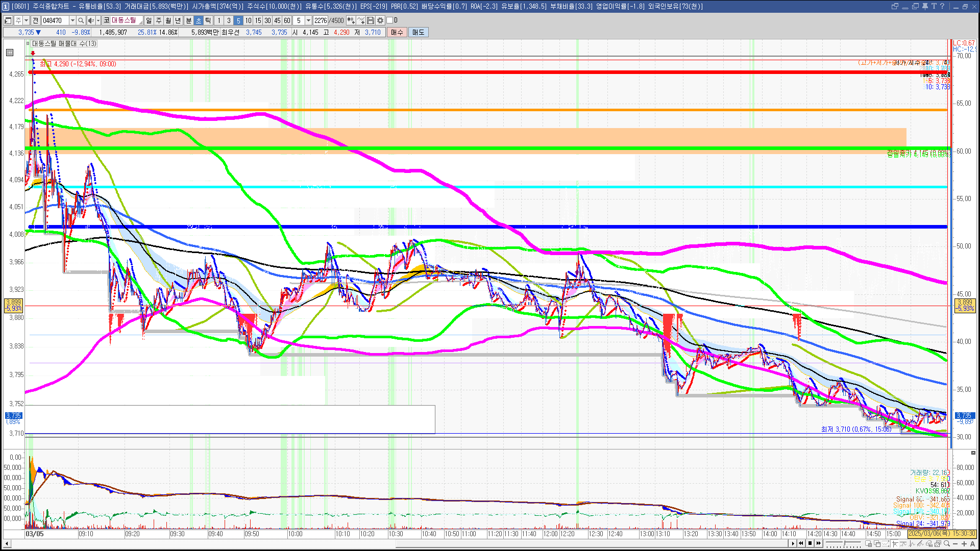Open the dropdown next to 주 button
The height and width of the screenshot is (551, 980).
click(x=26, y=20)
